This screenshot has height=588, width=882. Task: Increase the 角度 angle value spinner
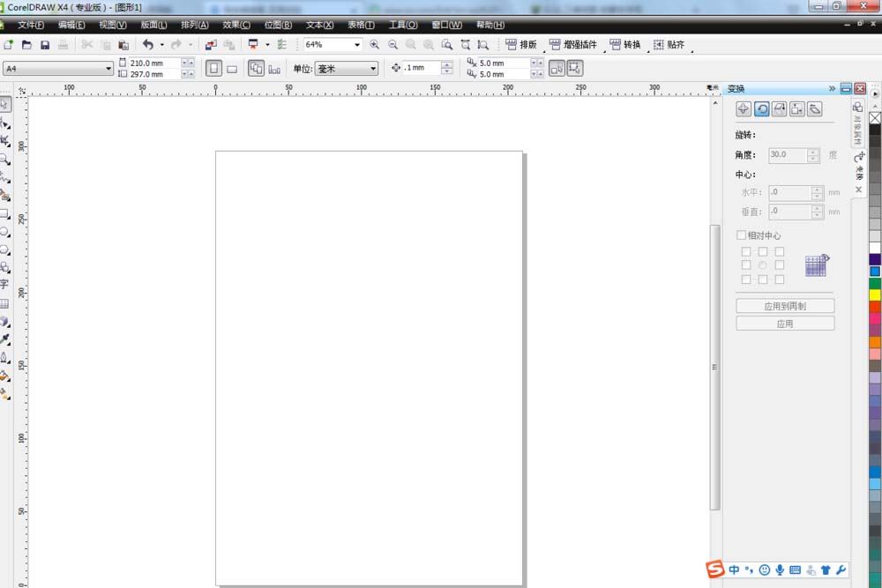pyautogui.click(x=813, y=152)
